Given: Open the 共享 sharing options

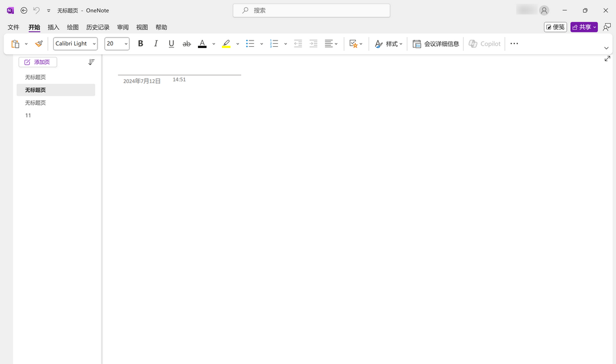Looking at the screenshot, I should 583,27.
